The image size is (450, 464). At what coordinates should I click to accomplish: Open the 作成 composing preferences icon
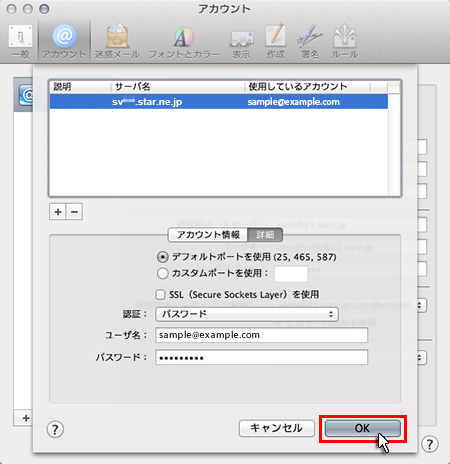[276, 41]
